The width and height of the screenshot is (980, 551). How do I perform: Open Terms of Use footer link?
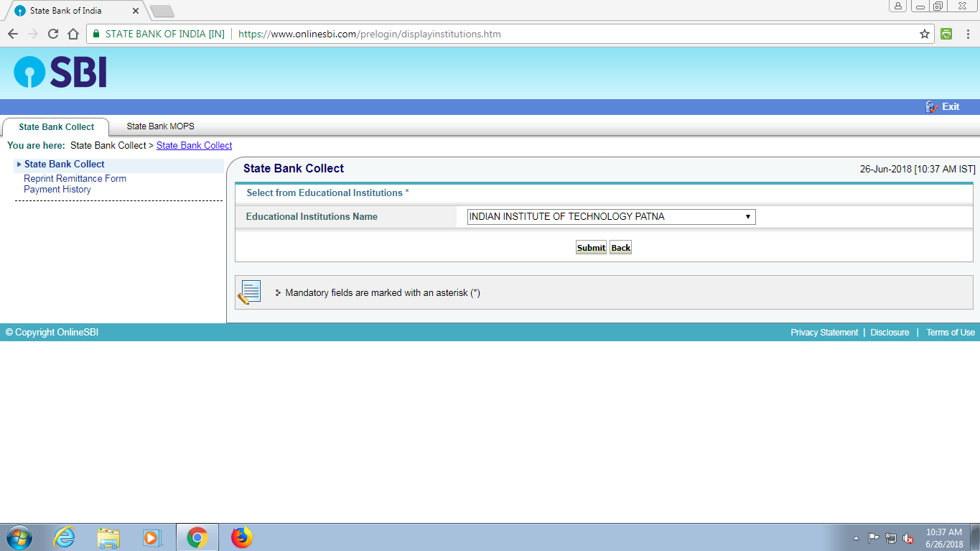(x=951, y=333)
